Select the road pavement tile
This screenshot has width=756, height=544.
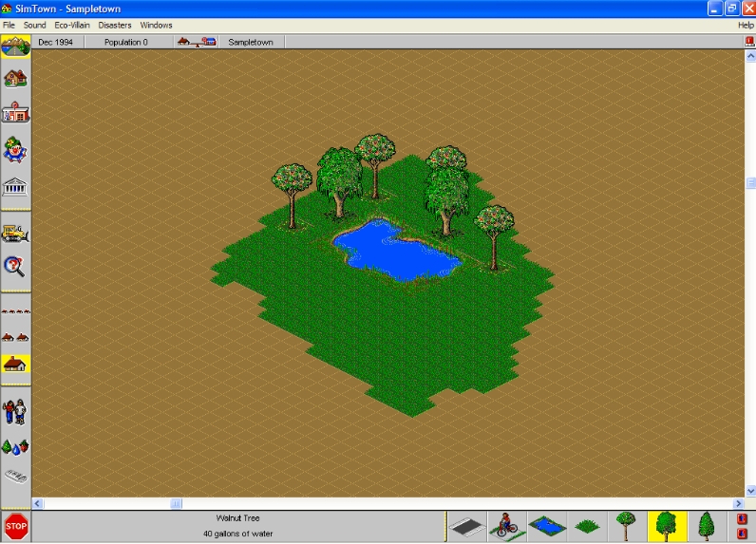click(465, 527)
